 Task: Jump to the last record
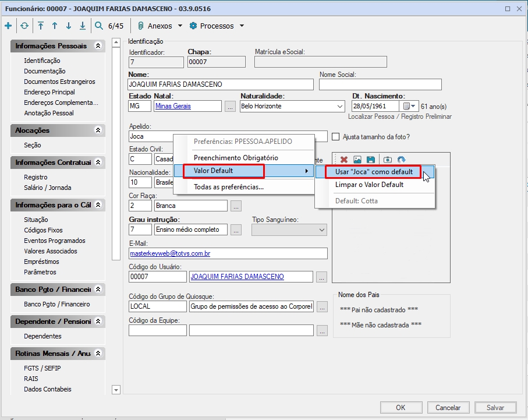point(83,26)
